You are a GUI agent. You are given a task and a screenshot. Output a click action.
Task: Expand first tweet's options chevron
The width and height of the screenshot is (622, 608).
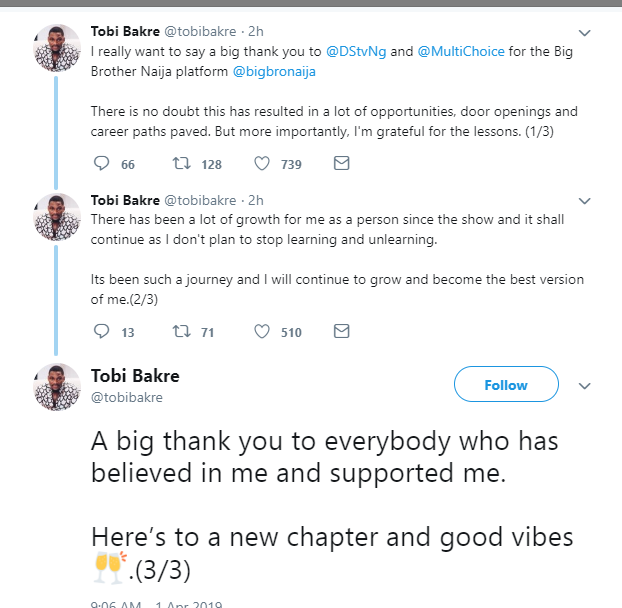(586, 33)
